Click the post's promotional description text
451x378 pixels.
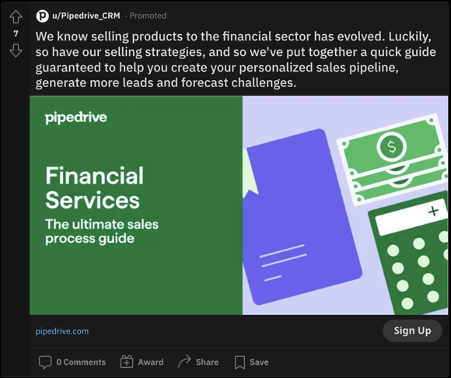pyautogui.click(x=236, y=59)
